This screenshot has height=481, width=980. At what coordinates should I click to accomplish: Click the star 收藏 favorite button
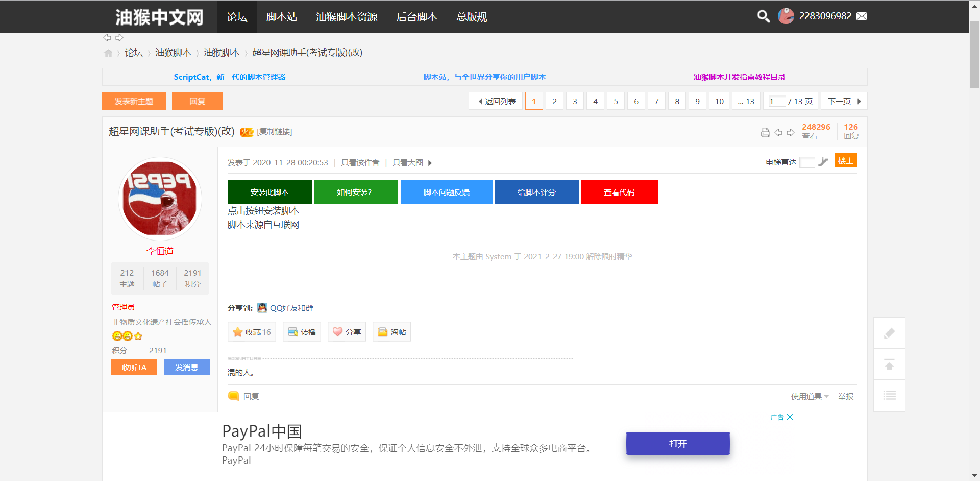click(x=252, y=332)
